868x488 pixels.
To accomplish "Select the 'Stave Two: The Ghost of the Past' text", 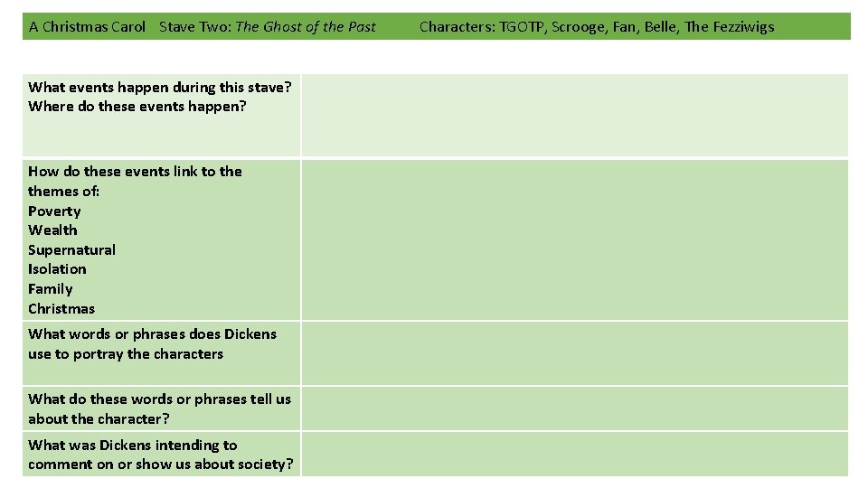I will click(x=268, y=26).
